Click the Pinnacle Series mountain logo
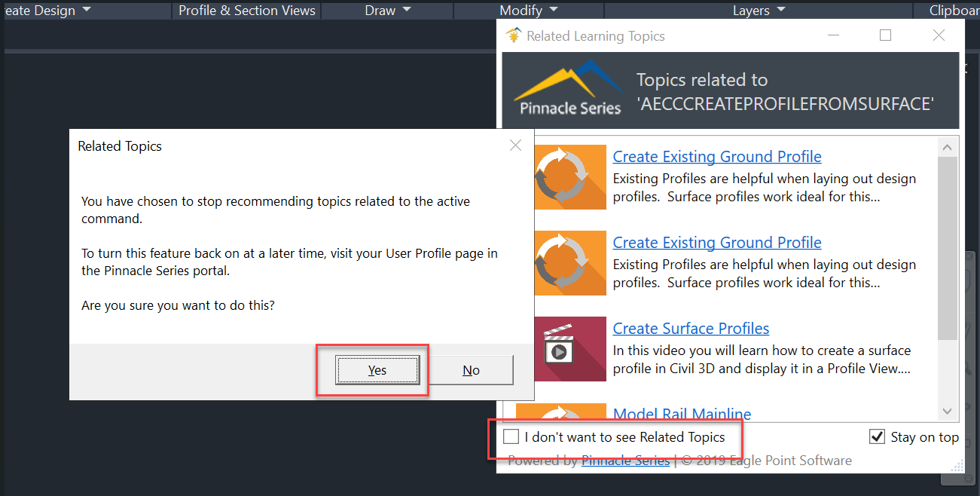 click(x=569, y=88)
